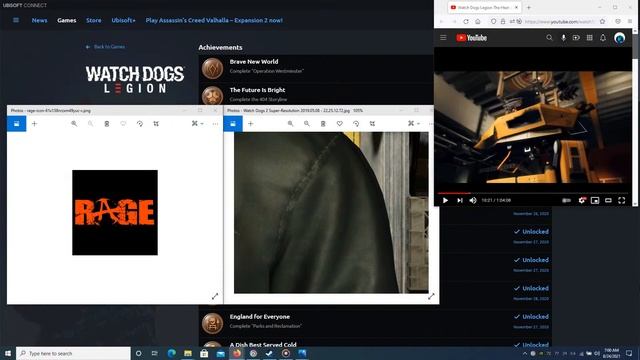Zoom out on the Watch Dogs 2 photo
The width and height of the screenshot is (640, 360).
tap(307, 124)
